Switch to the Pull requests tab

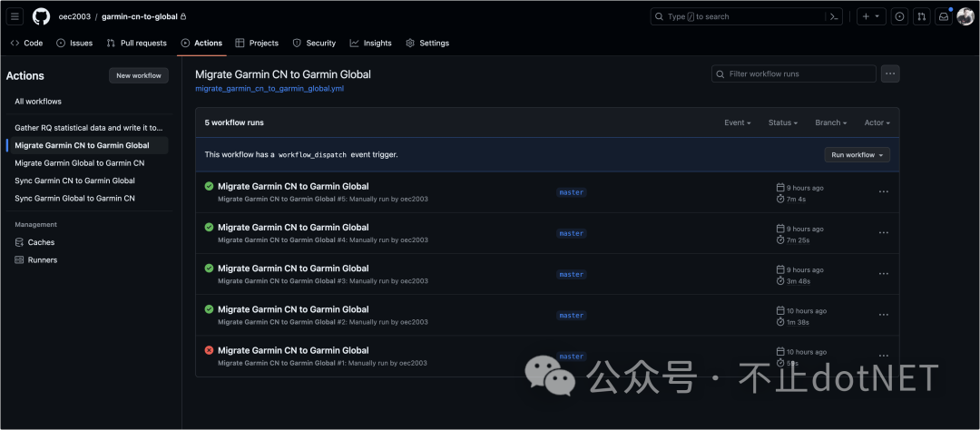click(136, 44)
